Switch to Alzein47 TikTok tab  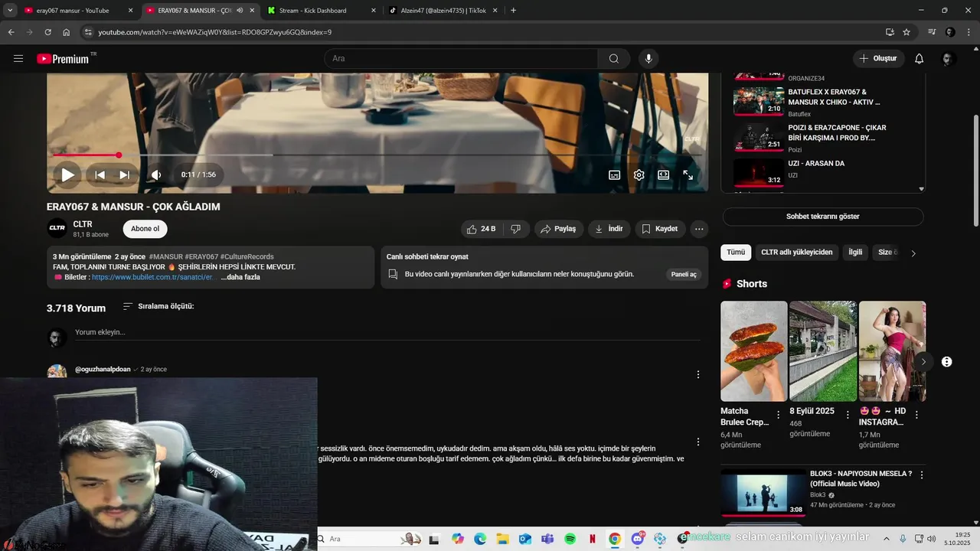click(443, 10)
